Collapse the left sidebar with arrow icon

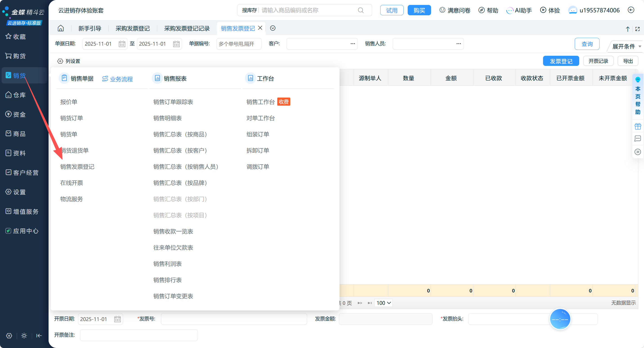click(39, 335)
